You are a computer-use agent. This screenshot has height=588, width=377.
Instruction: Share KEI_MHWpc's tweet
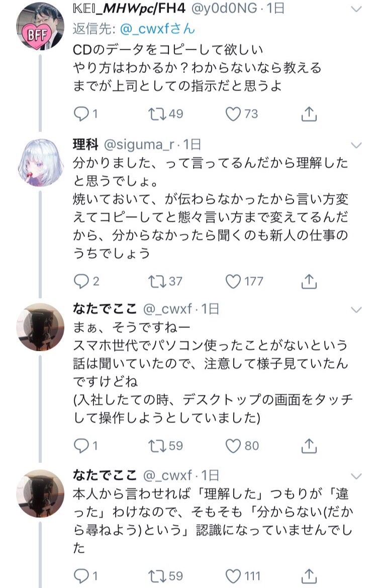coord(309,115)
